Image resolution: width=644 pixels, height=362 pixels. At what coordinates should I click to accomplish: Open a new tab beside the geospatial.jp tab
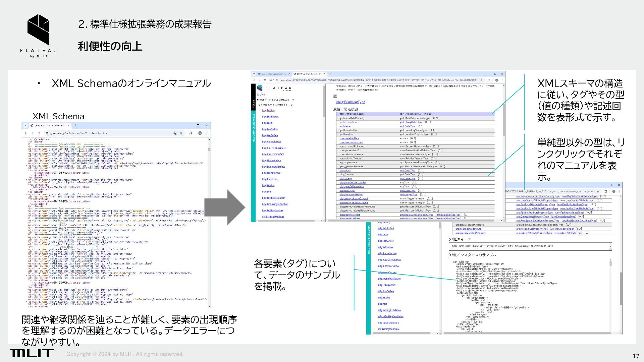pyautogui.click(x=75, y=125)
